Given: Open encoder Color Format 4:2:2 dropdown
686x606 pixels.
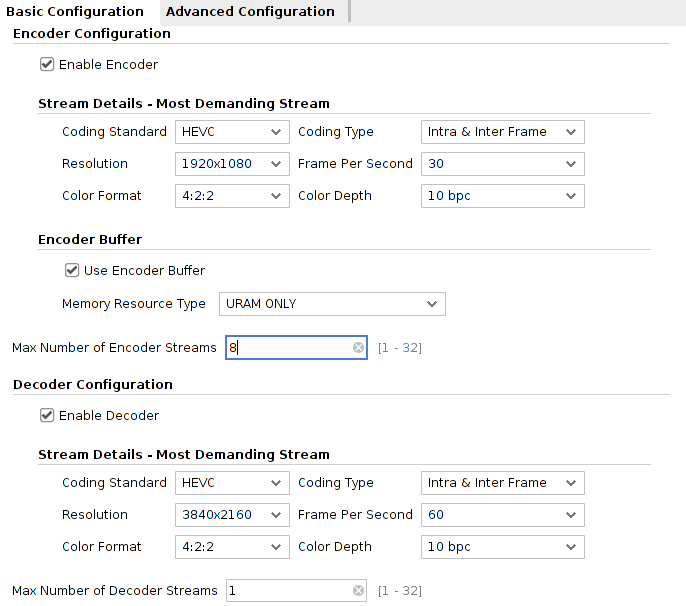Looking at the screenshot, I should (232, 196).
